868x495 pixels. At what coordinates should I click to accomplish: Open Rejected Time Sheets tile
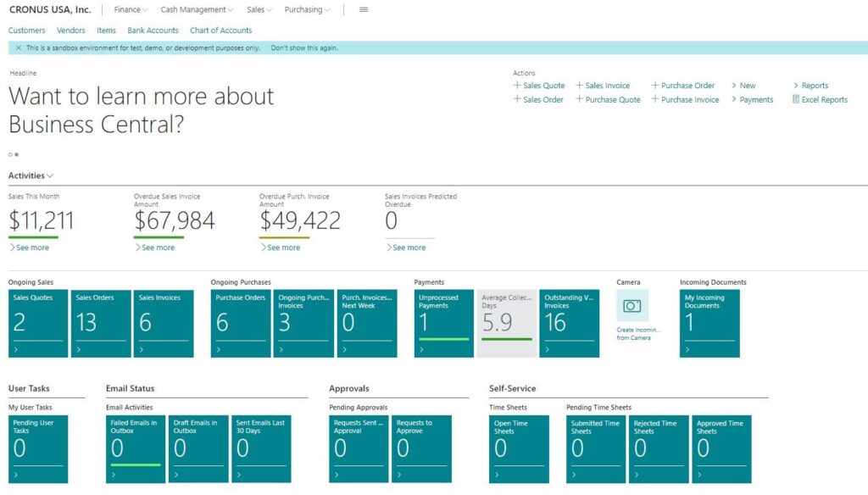coord(659,449)
